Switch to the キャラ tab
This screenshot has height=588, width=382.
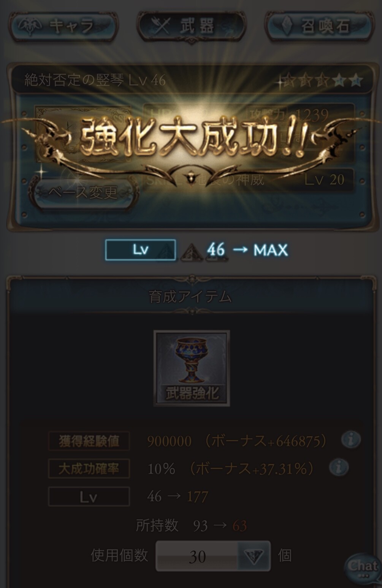point(64,26)
